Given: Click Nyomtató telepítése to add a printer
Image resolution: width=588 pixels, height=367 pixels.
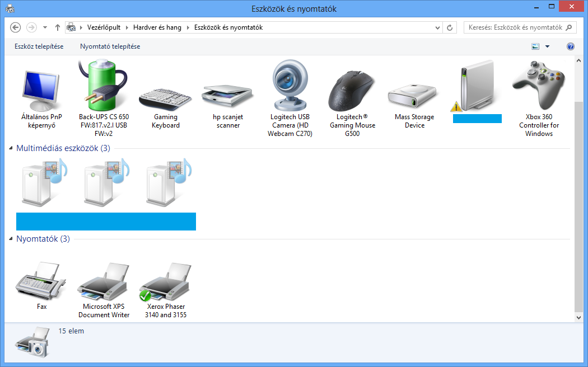Looking at the screenshot, I should point(110,46).
